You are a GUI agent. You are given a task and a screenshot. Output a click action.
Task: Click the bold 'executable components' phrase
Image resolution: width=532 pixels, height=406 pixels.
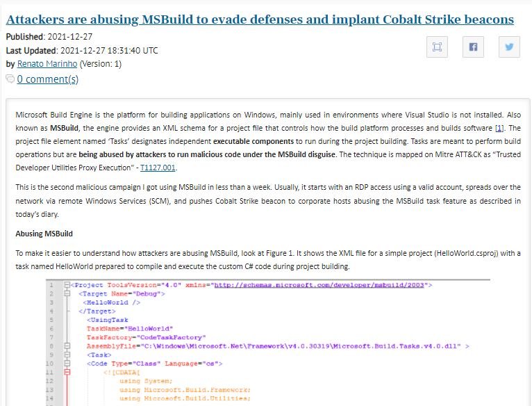coord(253,141)
